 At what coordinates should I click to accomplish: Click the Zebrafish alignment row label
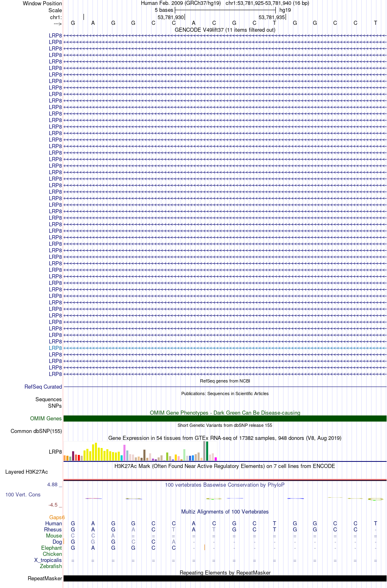[51, 566]
